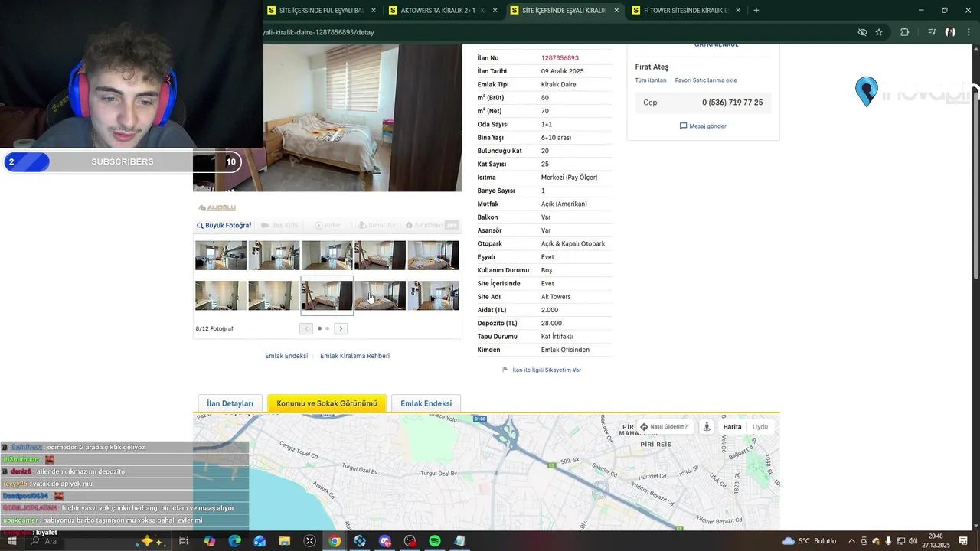Go to previous photo thumbnails page

306,328
